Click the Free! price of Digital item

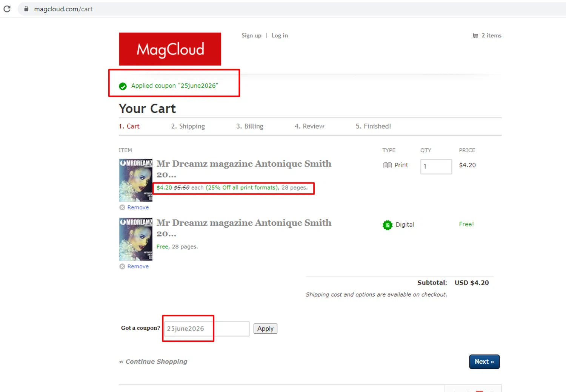click(x=466, y=224)
